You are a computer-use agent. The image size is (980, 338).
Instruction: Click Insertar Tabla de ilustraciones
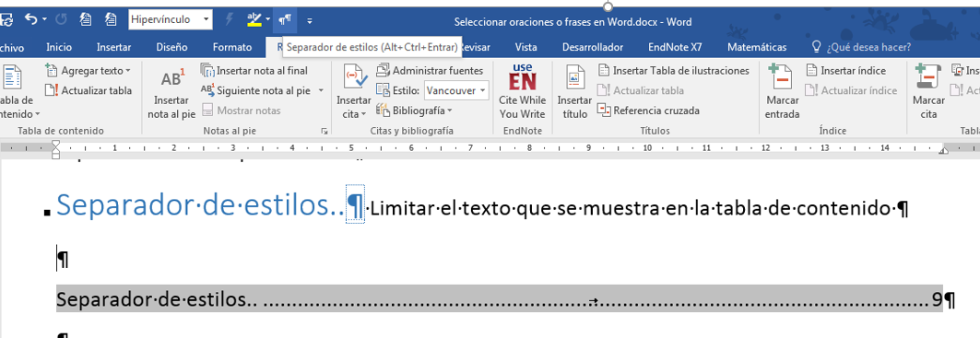coord(674,71)
